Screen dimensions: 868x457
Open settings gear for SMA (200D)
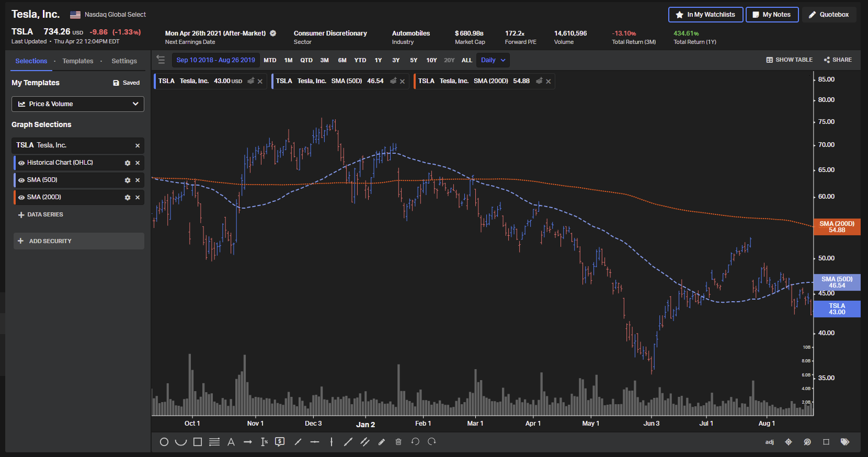click(127, 197)
